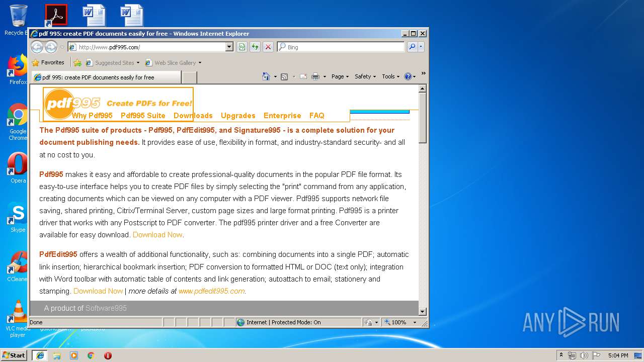The width and height of the screenshot is (644, 362).
Task: Select the Google Chrome desktop shortcut
Action: click(18, 122)
